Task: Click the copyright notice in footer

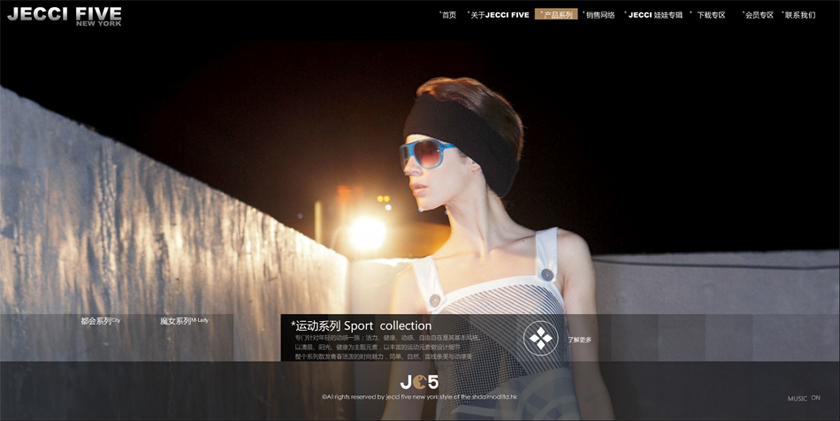Action: [421, 397]
